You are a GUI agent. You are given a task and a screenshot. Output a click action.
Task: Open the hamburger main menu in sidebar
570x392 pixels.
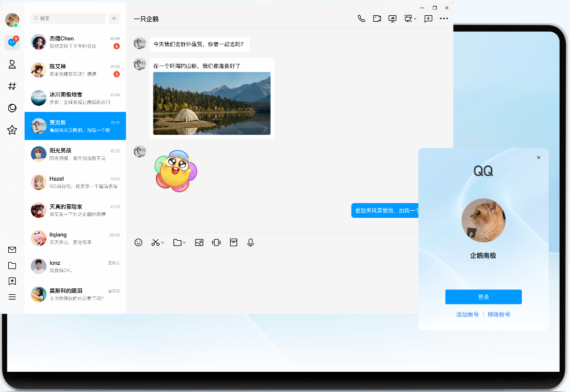12,297
